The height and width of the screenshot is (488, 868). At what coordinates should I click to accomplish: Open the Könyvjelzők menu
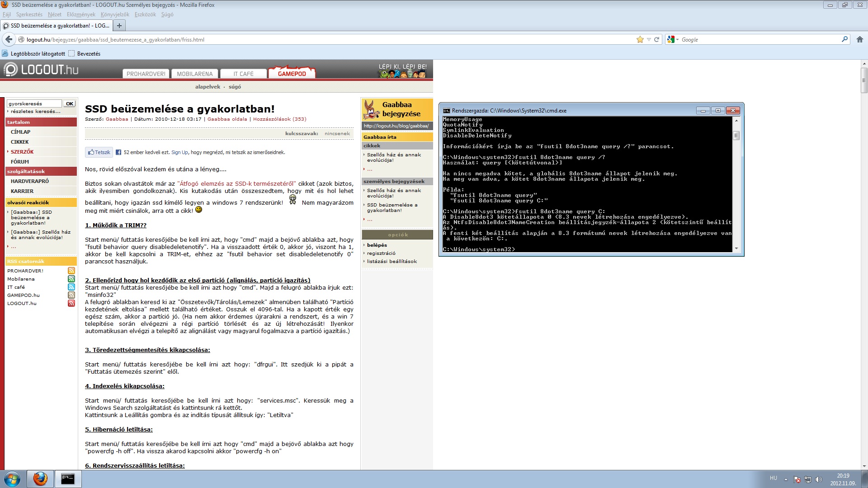[115, 14]
